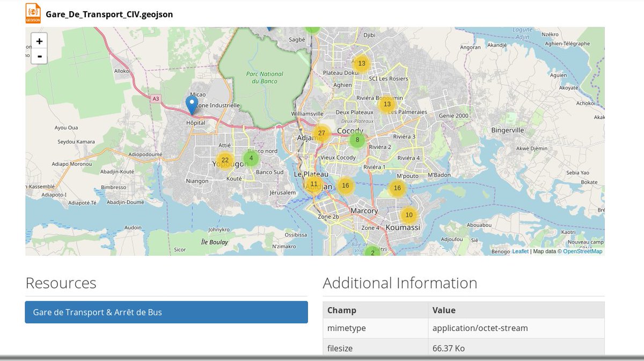644x361 pixels.
Task: Open the green cluster marker showing 2
Action: tap(372, 251)
